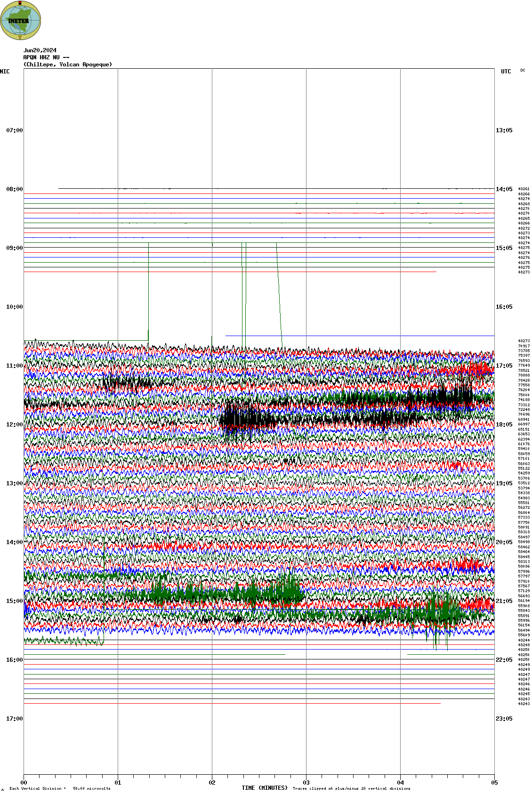
Task: Pick the 15:00 local time marker
Action: coord(14,601)
